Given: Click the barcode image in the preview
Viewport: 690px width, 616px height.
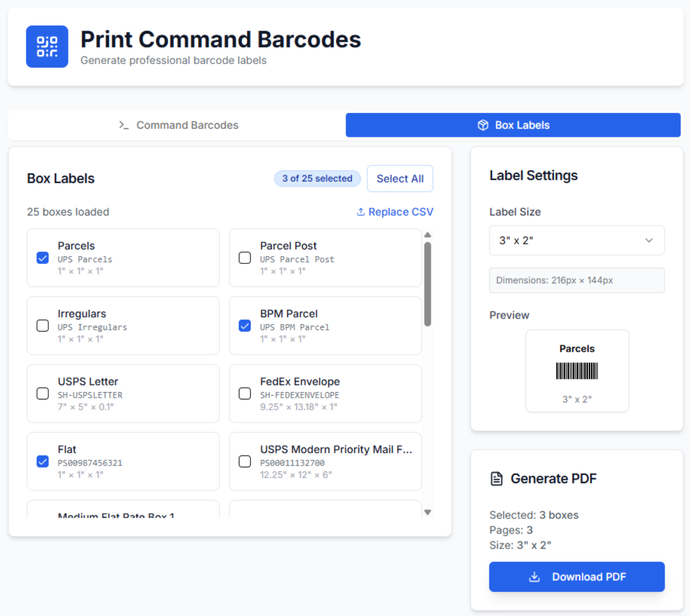Looking at the screenshot, I should coord(577,371).
